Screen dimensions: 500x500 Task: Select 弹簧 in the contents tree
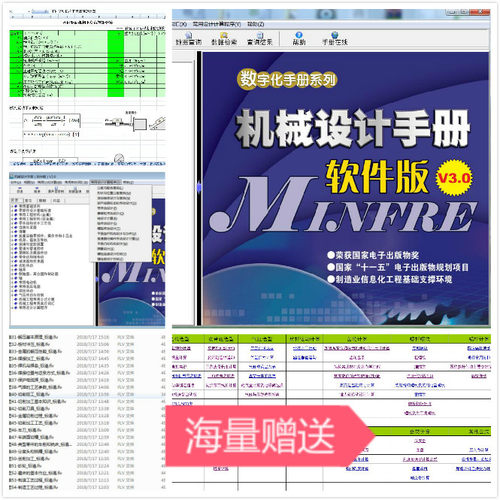click(x=22, y=232)
